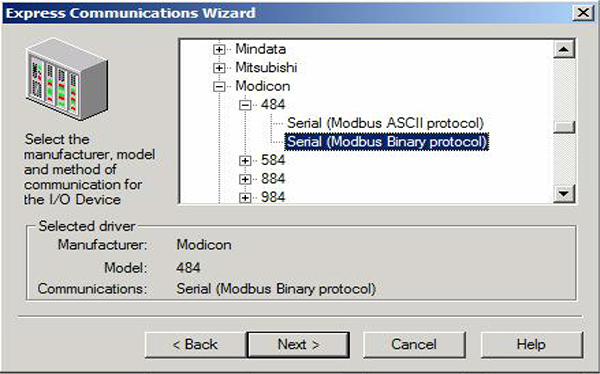Expand the 584 model node

pyautogui.click(x=245, y=161)
